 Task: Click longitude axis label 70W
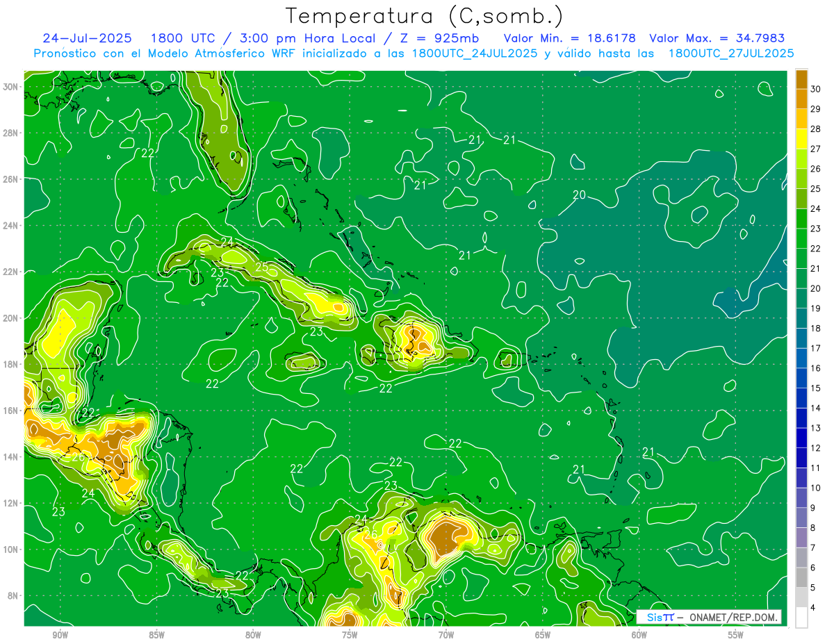coord(446,635)
